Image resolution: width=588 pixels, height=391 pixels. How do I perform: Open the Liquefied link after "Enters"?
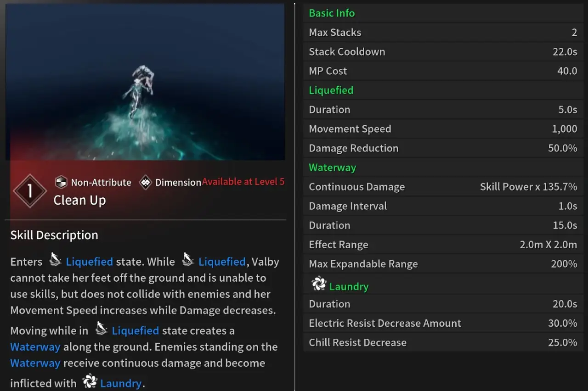90,262
